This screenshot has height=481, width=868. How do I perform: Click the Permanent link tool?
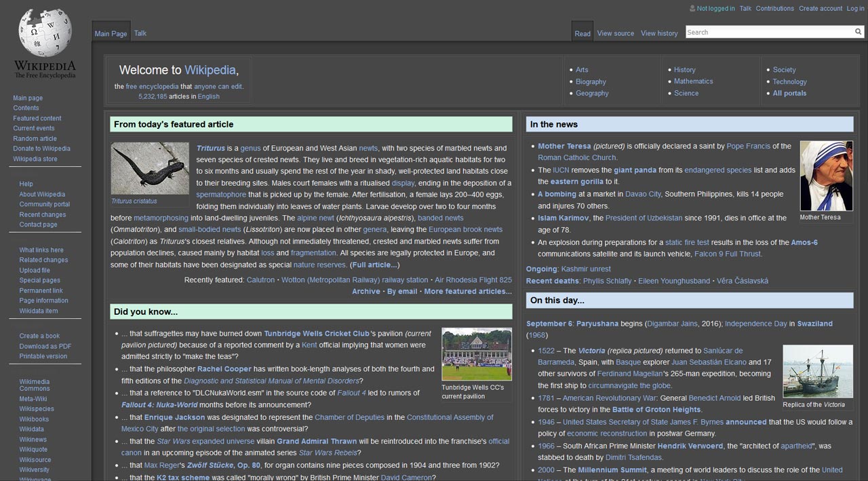tap(41, 290)
